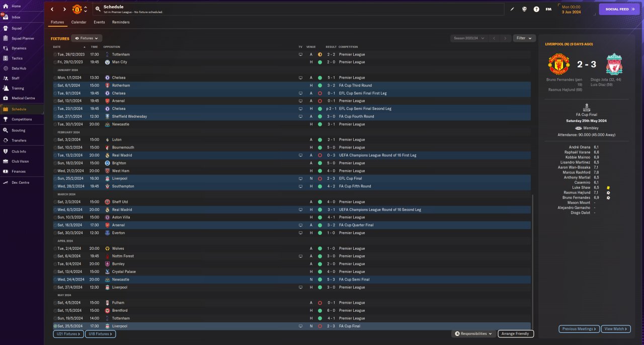The height and width of the screenshot is (345, 644).
Task: Open Competitions trophy icon
Action: pos(6,119)
